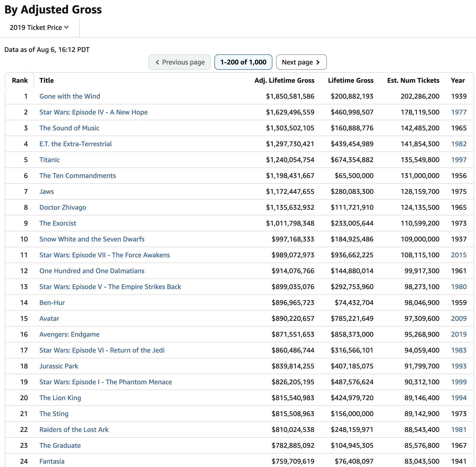
Task: Open The Exorcist title link
Action: pos(58,223)
